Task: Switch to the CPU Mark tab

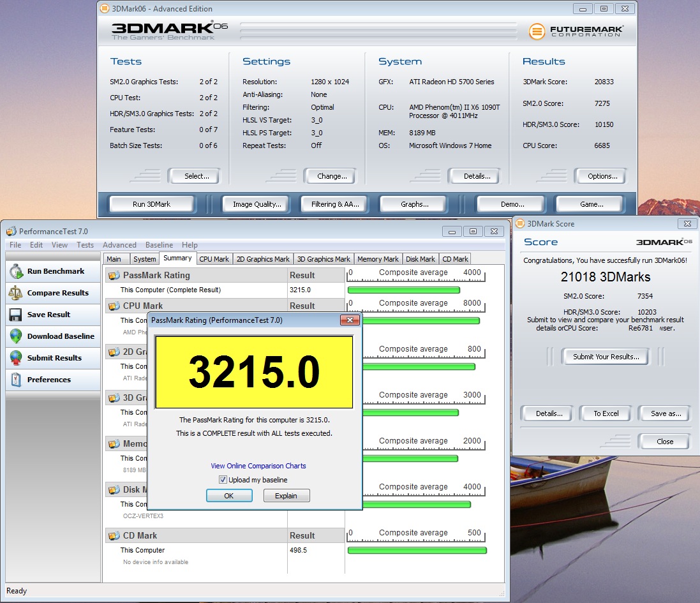Action: pyautogui.click(x=214, y=259)
